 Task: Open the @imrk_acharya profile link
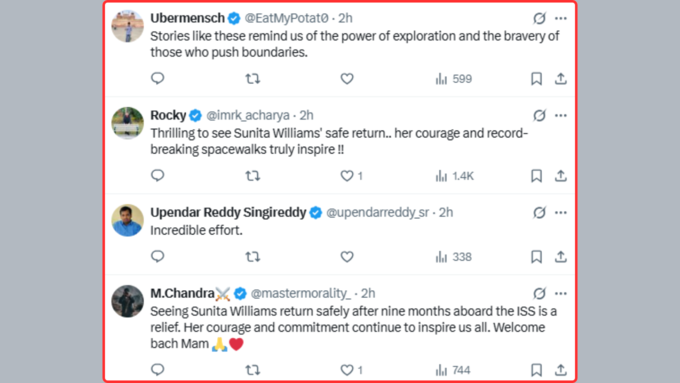tap(248, 115)
